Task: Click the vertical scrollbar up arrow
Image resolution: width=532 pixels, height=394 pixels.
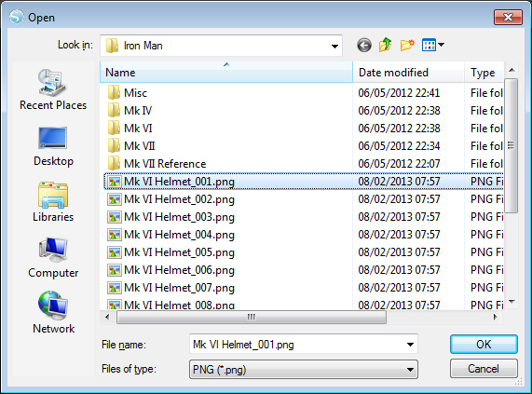Action: tap(512, 70)
